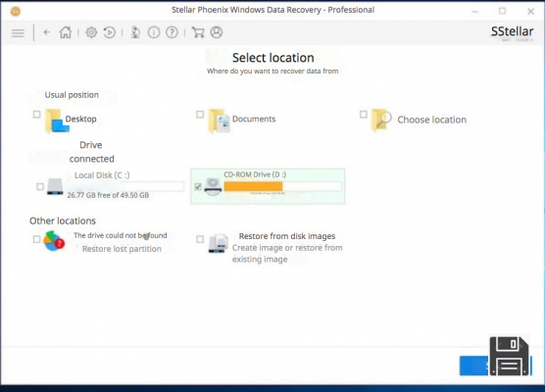Tick the Choose location checkbox

[364, 115]
